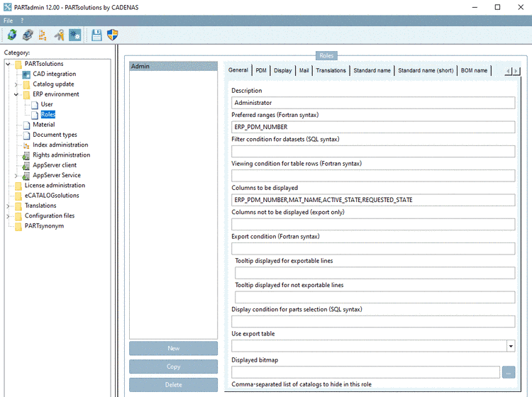Click the PARTadmin application title icon
The width and height of the screenshot is (532, 397).
point(8,7)
